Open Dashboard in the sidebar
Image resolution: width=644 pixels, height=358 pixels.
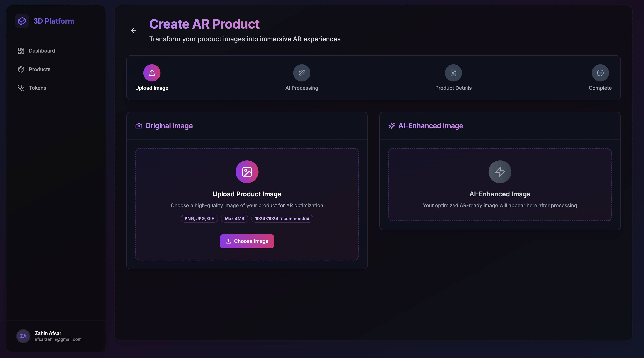pos(42,51)
